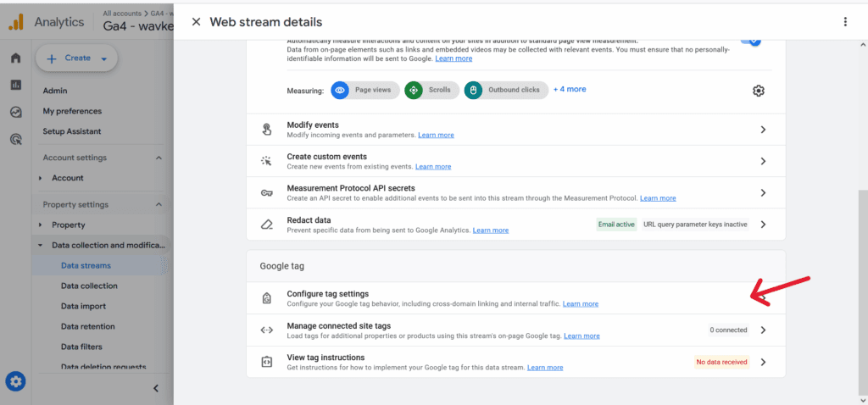Collapse the Property settings section

pos(159,205)
